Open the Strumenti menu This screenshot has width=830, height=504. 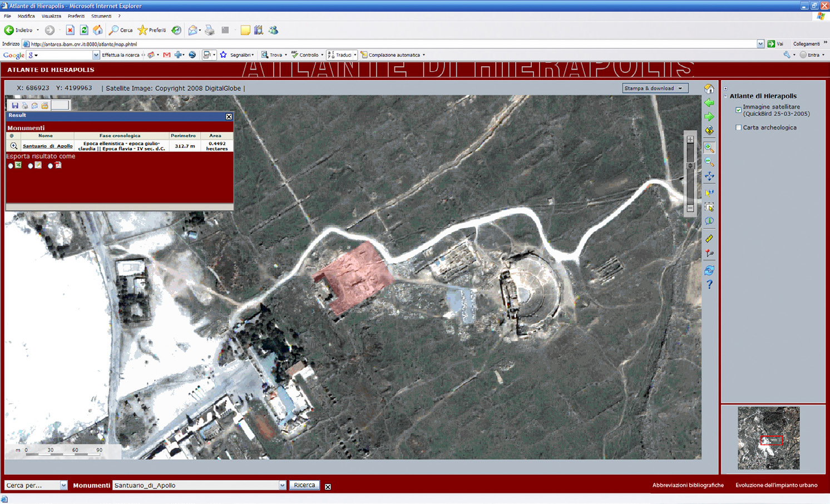tap(101, 16)
